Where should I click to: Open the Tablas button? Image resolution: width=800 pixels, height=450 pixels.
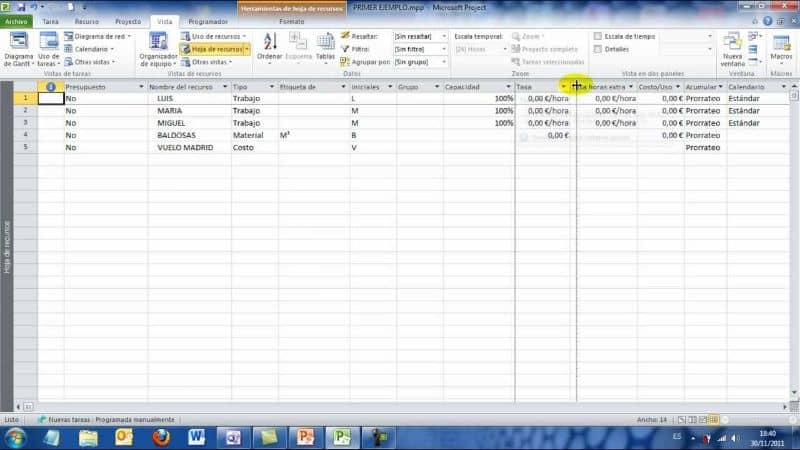coord(325,47)
